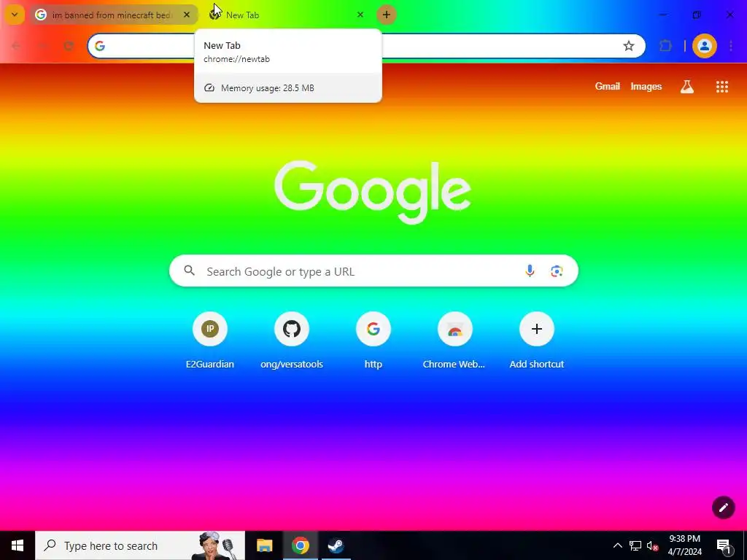The image size is (747, 560).
Task: Click the Google search box
Action: coord(373,271)
